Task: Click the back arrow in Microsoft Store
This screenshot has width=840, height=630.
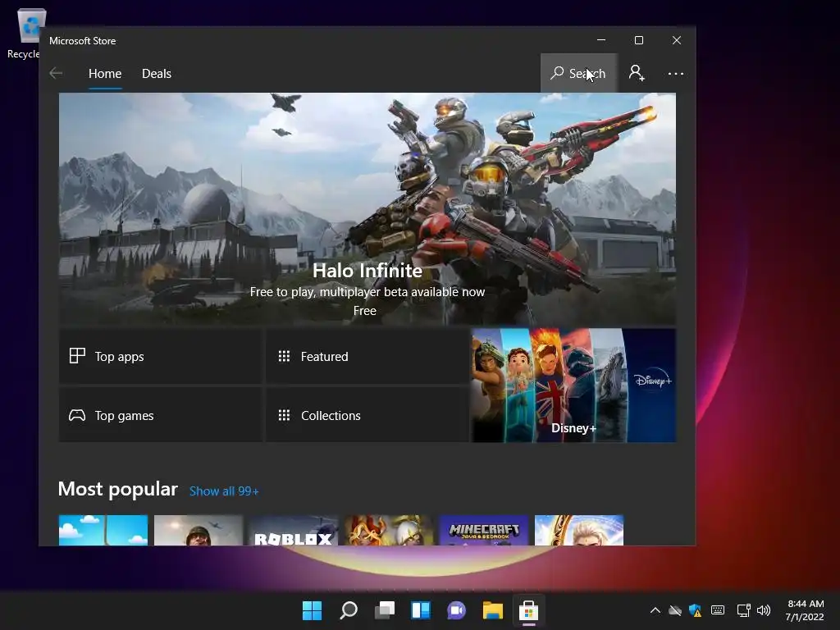Action: (x=56, y=73)
